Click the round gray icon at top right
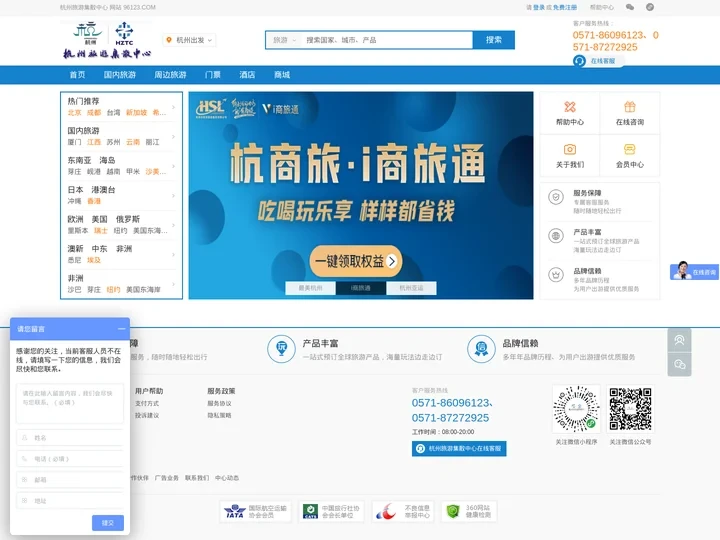Screen dimensions: 720x540 point(650,7)
